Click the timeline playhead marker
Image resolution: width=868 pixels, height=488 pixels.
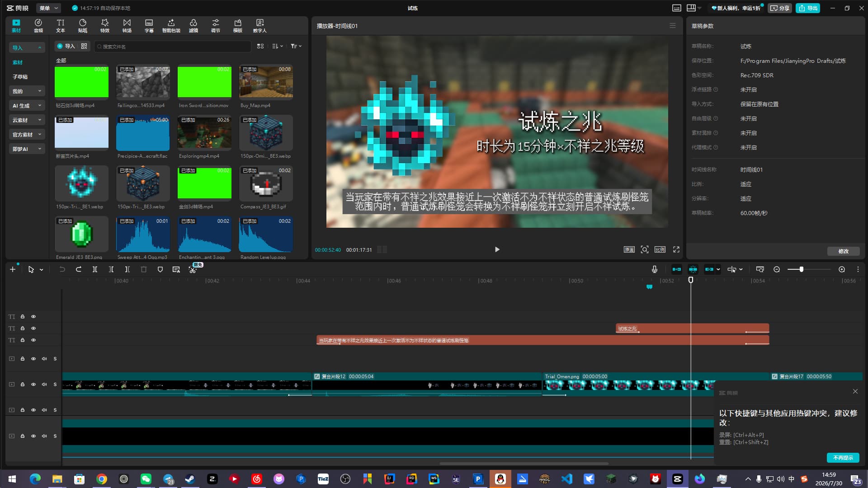click(x=691, y=280)
